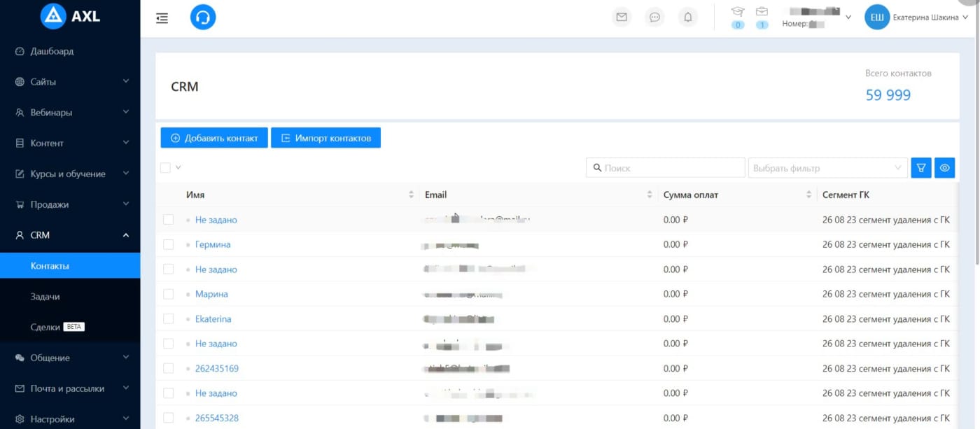This screenshot has width=980, height=429.
Task: Open the chat messages bubble icon
Action: click(x=654, y=17)
